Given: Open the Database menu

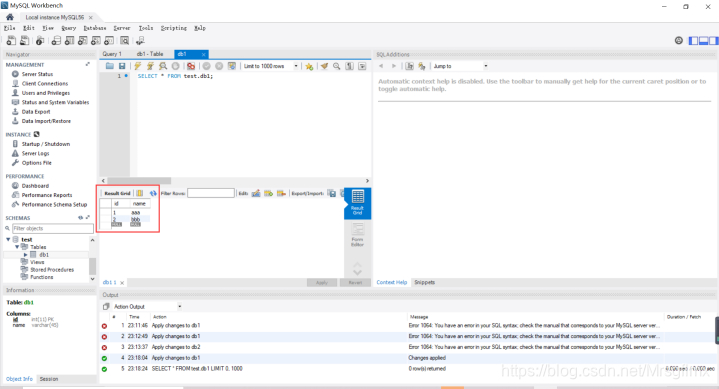Looking at the screenshot, I should point(95,28).
